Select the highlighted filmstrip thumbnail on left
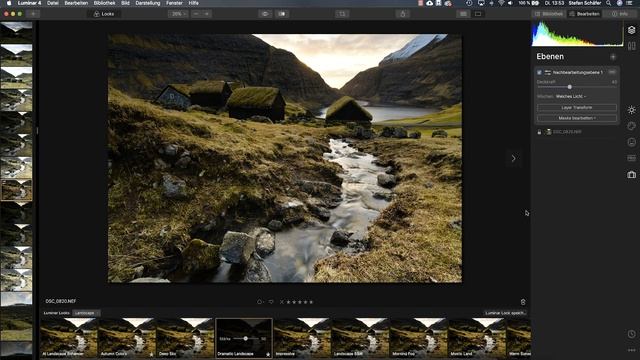 click(x=16, y=190)
